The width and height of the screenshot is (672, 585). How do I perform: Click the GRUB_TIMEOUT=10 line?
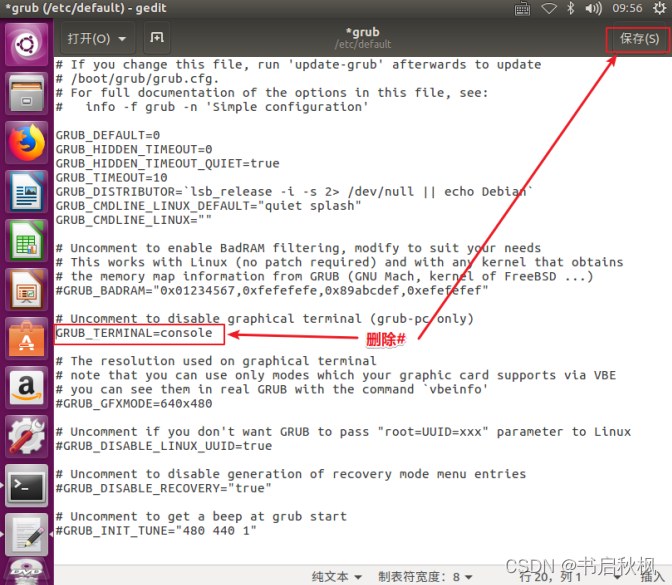point(111,178)
